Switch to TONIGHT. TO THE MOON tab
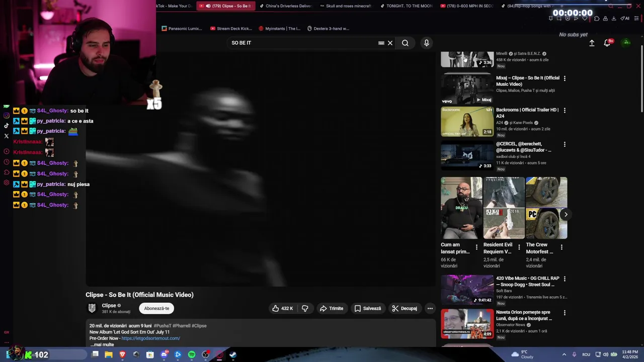The width and height of the screenshot is (644, 362). tap(406, 6)
